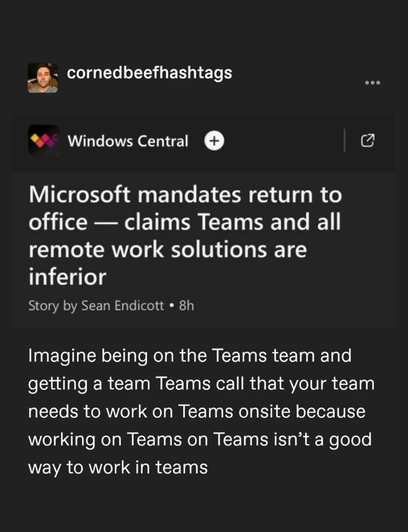Open the three-dot post options menu

372,83
